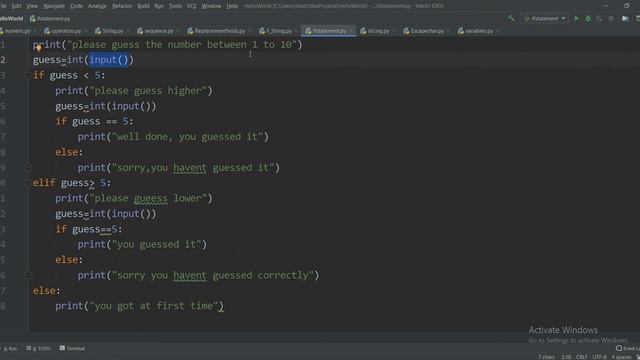The image size is (640, 360).
Task: Switch to the slicing.py tab
Action: (378, 31)
